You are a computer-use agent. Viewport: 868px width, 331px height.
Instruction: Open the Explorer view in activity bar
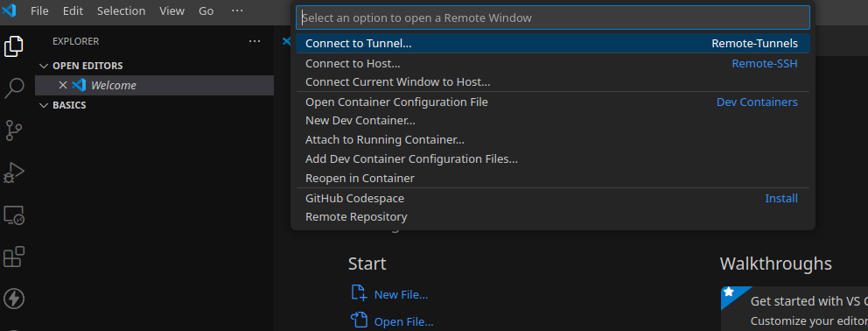coord(14,46)
